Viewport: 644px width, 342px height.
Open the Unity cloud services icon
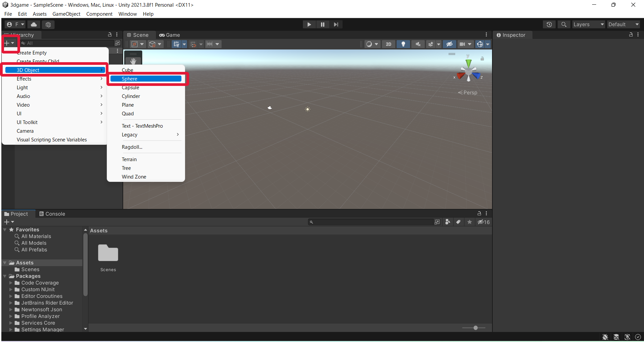[x=33, y=24]
